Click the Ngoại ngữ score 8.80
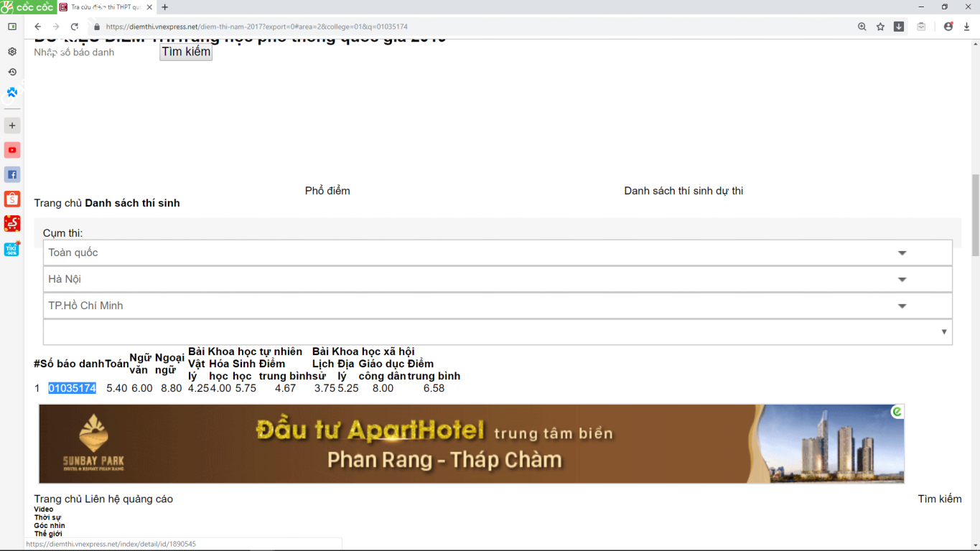 [x=172, y=388]
